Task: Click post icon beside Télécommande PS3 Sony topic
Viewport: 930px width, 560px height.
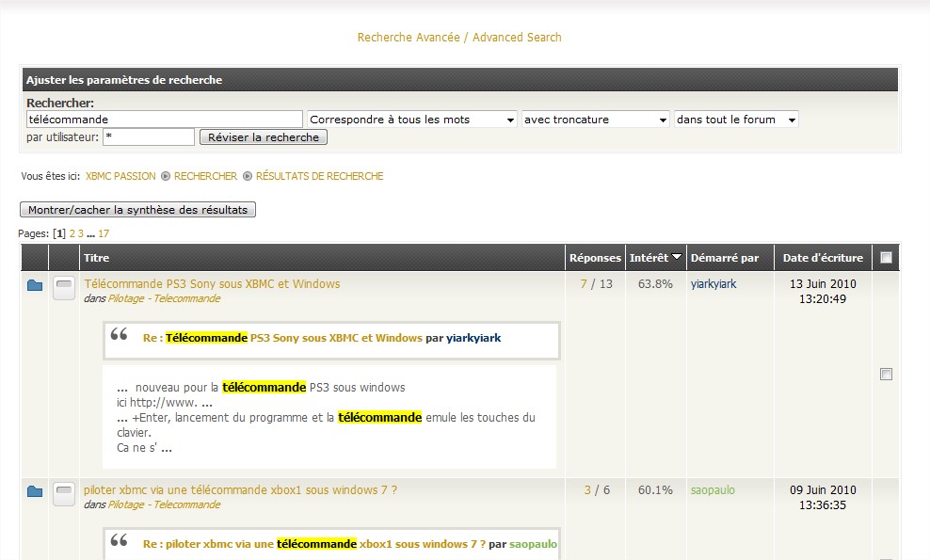Action: [x=64, y=288]
